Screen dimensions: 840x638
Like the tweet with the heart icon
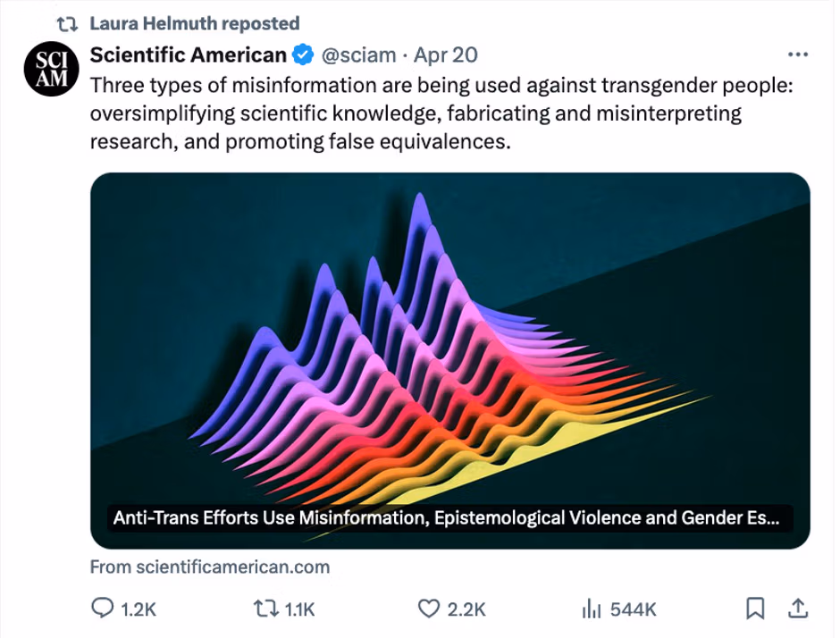click(x=430, y=609)
